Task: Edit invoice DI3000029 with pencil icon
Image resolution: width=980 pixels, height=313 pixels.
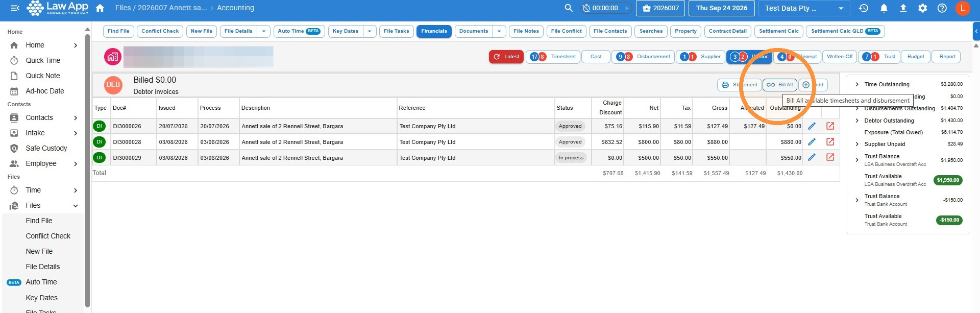Action: click(812, 157)
